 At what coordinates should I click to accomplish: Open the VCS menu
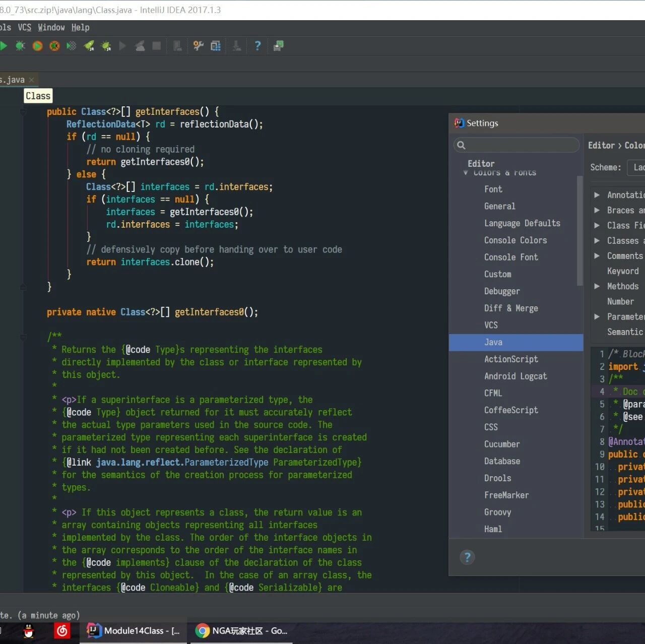tap(25, 27)
